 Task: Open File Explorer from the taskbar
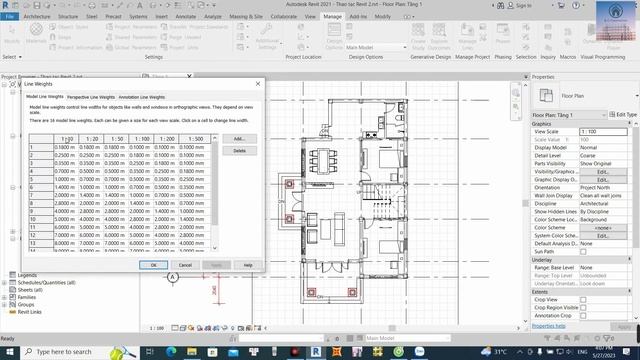191,351
